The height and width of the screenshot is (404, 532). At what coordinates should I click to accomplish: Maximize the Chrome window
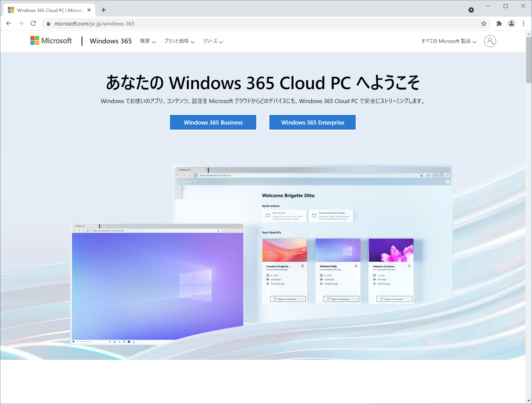[505, 6]
